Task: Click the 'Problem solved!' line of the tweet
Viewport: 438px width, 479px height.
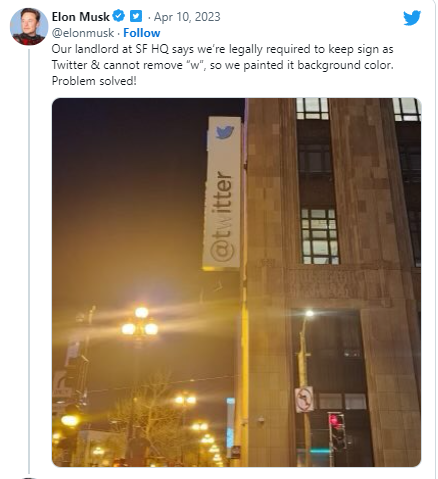Action: (x=94, y=81)
